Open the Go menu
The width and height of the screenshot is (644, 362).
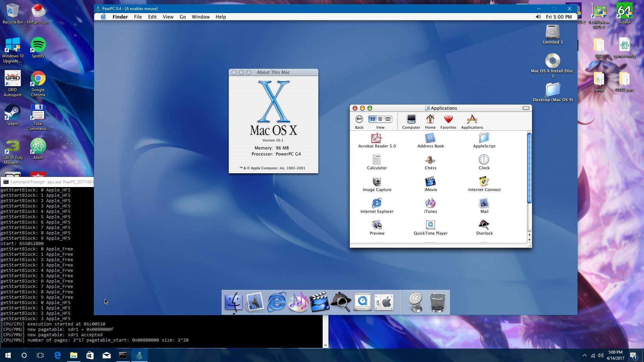click(x=182, y=17)
